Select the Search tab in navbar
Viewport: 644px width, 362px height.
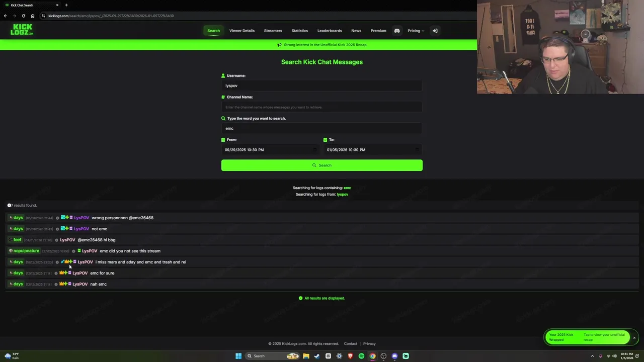coord(213,31)
